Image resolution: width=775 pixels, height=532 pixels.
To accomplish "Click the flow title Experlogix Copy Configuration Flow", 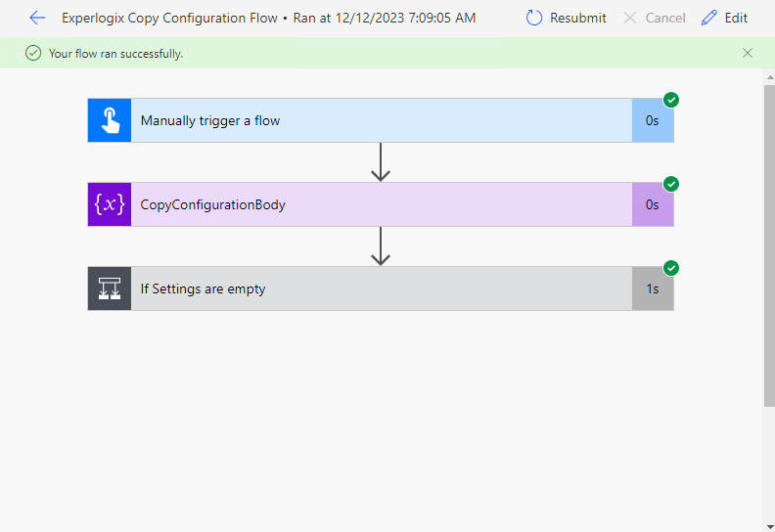I will pos(169,19).
